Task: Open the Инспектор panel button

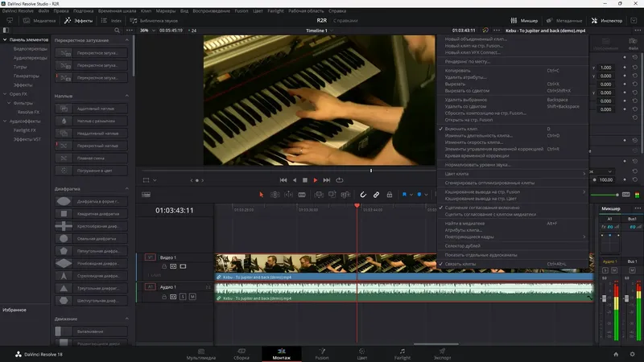Action: [607, 21]
